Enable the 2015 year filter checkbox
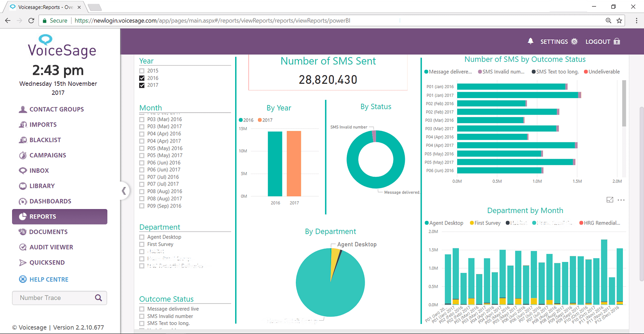This screenshot has height=334, width=644. tap(142, 71)
